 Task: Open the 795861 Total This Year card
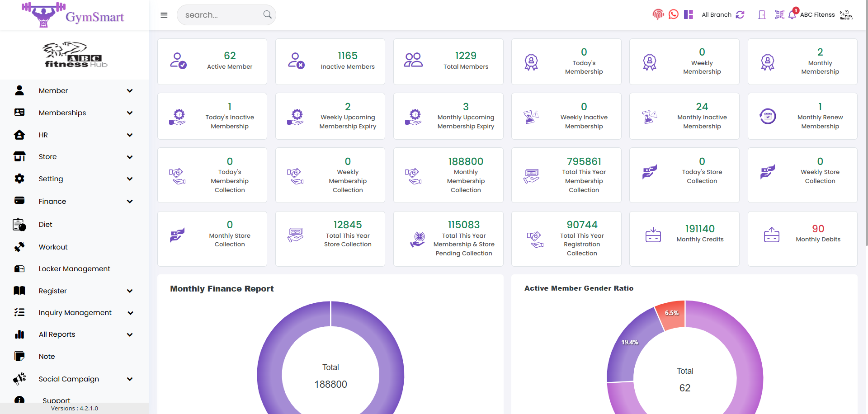click(x=566, y=175)
